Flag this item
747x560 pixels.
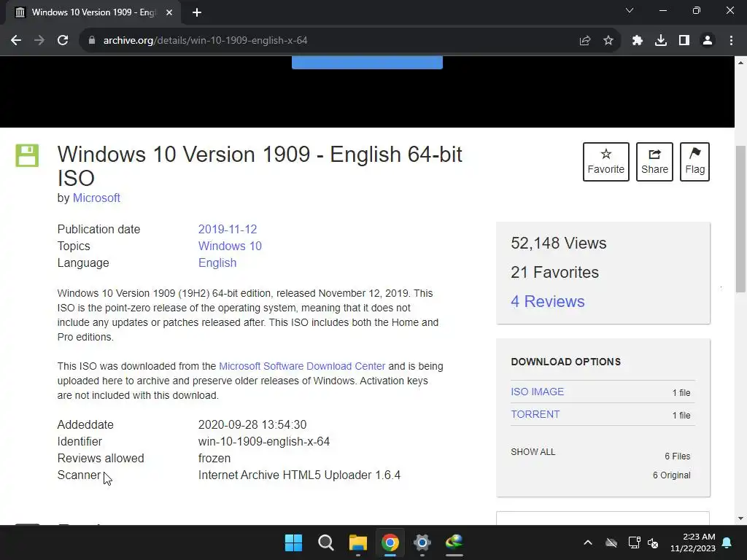tap(694, 162)
